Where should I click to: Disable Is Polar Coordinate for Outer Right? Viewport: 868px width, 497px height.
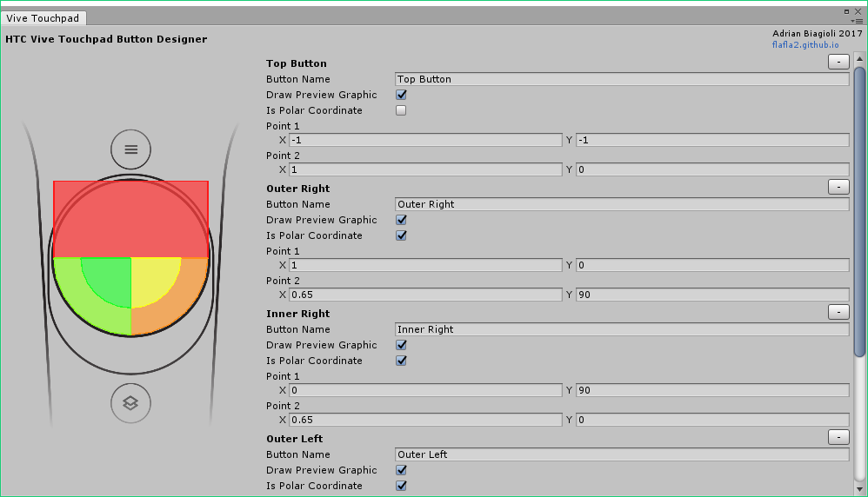tap(401, 235)
